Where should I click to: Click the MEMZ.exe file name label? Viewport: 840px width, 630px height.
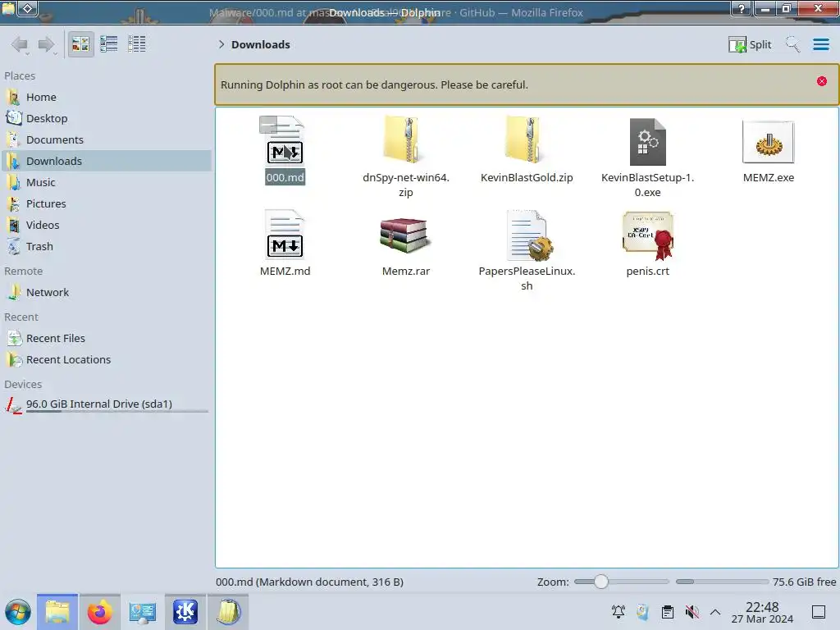(768, 177)
